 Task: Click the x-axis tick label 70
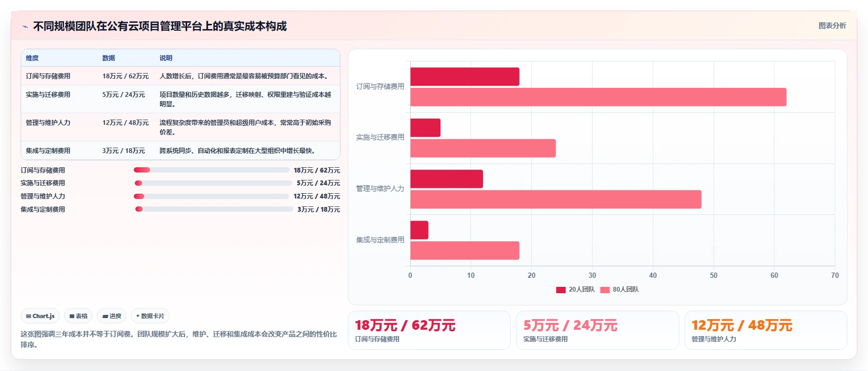click(835, 275)
